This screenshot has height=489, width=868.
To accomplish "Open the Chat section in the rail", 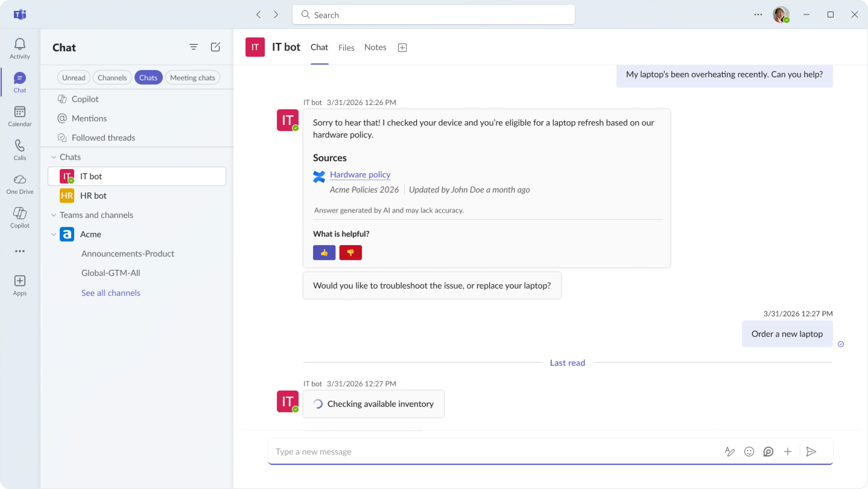I will click(20, 83).
